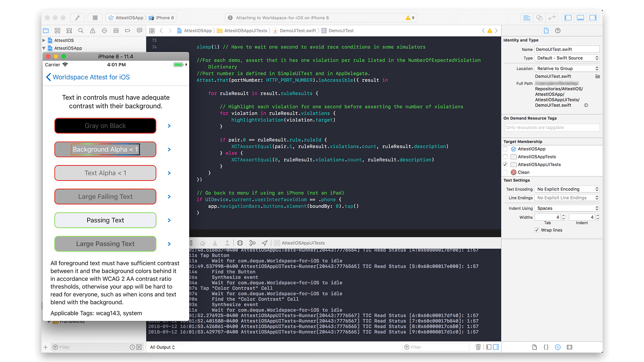Screen dimensions: 644x362
Task: Show the Assistant editor
Action: tap(539, 18)
